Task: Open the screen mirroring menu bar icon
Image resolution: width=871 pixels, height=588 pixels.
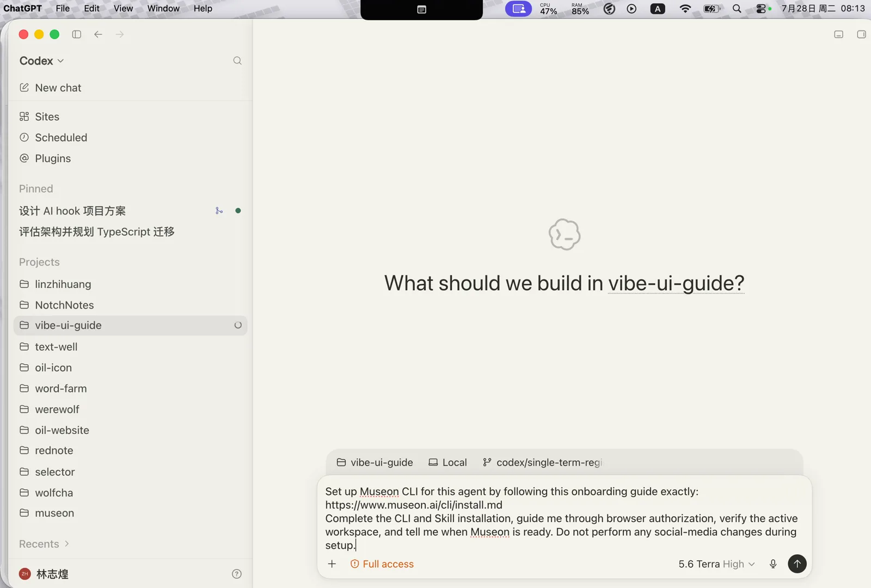Action: tap(519, 9)
